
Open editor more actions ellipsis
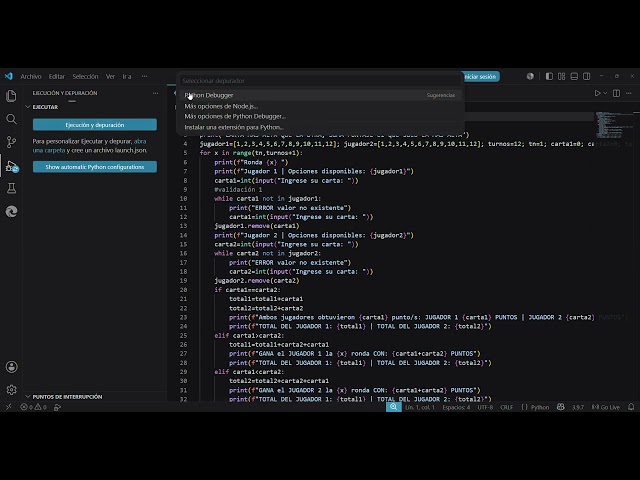pyautogui.click(x=629, y=93)
